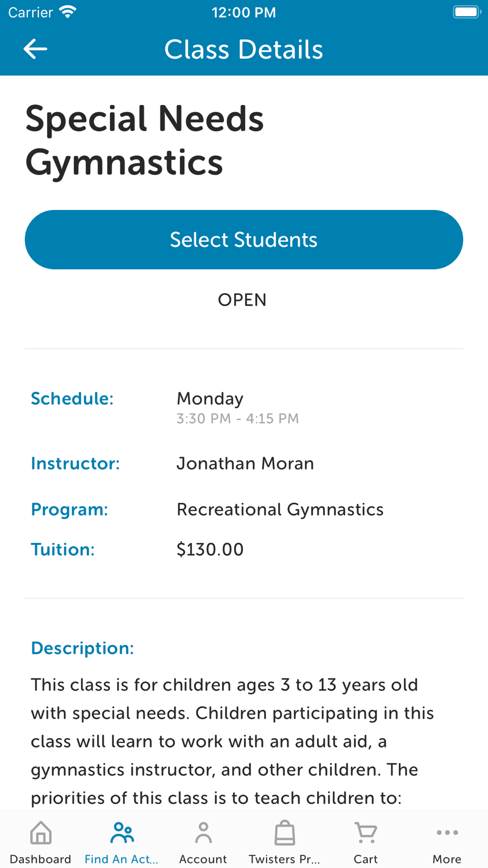Open the Dashboard home icon
Image resolution: width=488 pixels, height=868 pixels.
(x=41, y=833)
